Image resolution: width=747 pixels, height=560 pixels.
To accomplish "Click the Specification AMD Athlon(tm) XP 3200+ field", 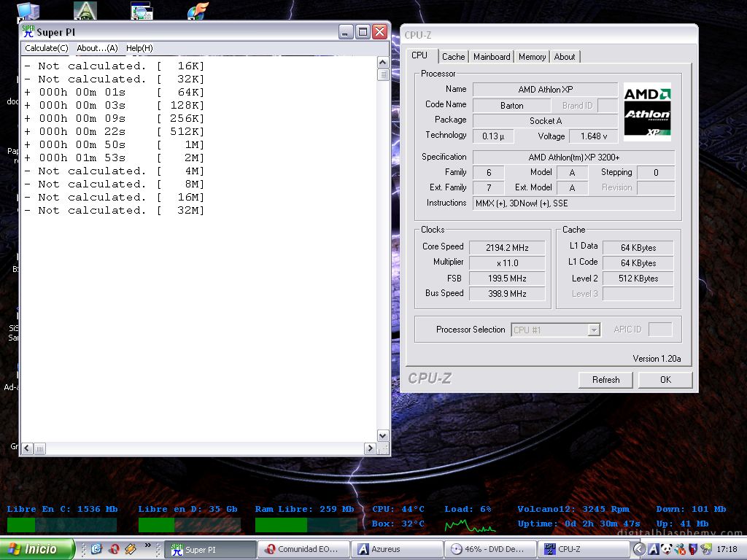I will click(573, 157).
